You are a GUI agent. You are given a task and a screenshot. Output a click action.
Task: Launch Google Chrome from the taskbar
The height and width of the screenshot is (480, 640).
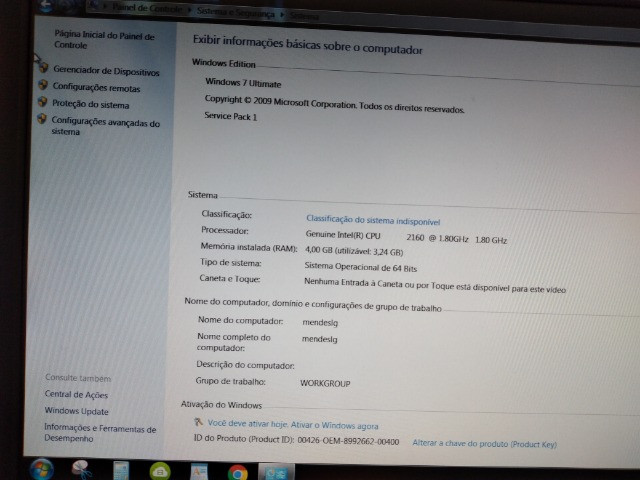tap(238, 473)
